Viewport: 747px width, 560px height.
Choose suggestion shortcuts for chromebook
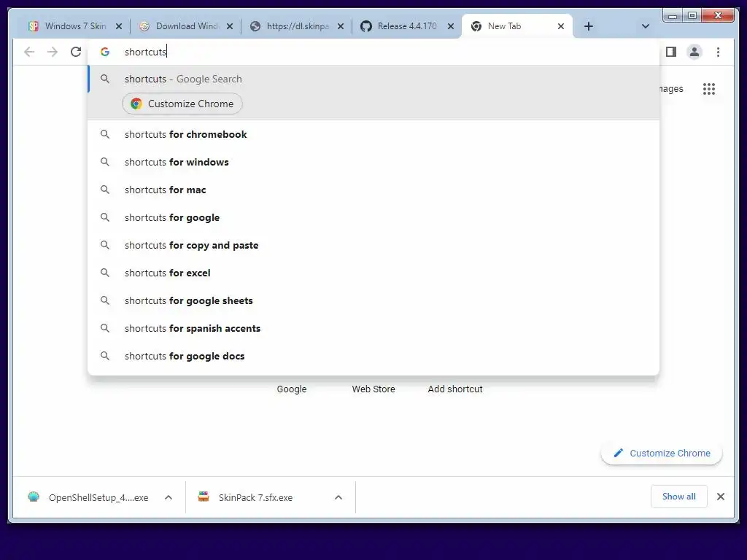point(373,135)
